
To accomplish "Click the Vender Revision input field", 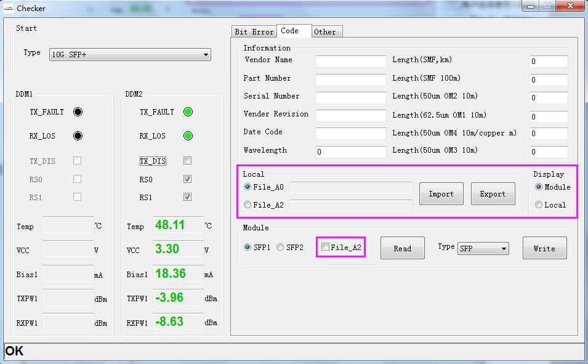I will click(350, 116).
